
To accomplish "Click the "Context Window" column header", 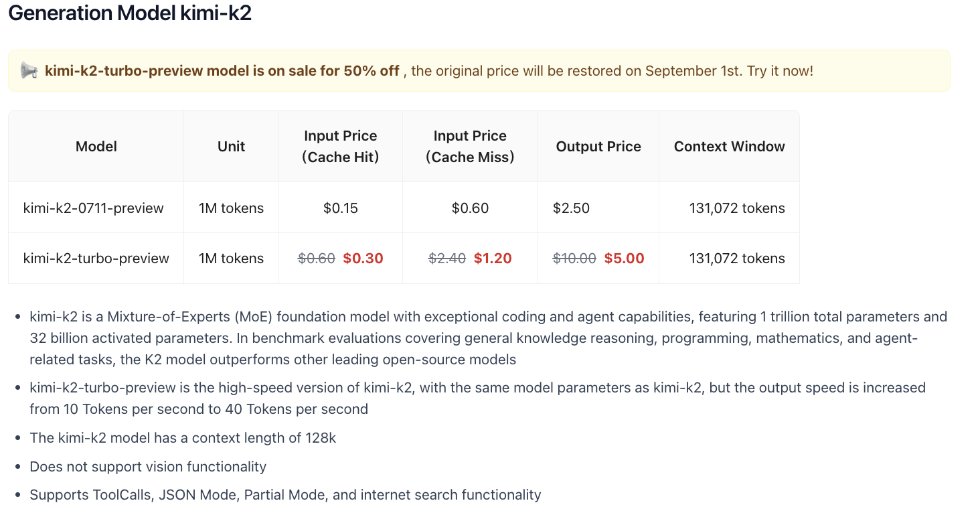I will point(729,147).
